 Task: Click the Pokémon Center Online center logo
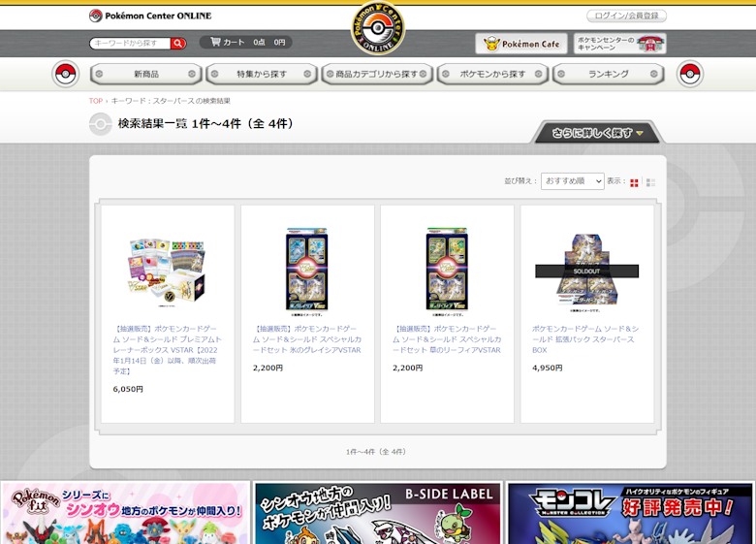click(x=377, y=29)
